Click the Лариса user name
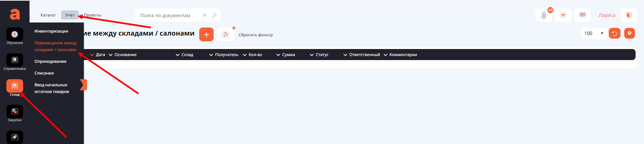This screenshot has width=644, height=144. click(x=607, y=15)
